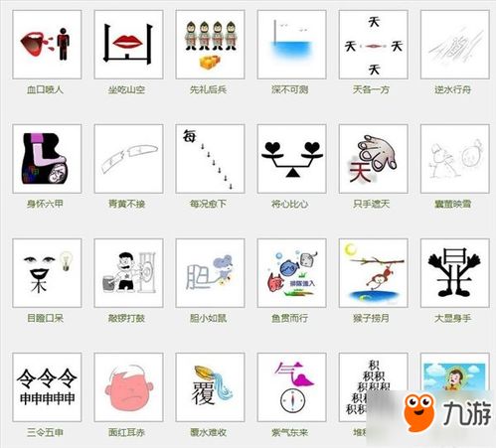Select the four 天 characters picture
Viewport: 496px width, 448px height.
tap(374, 45)
